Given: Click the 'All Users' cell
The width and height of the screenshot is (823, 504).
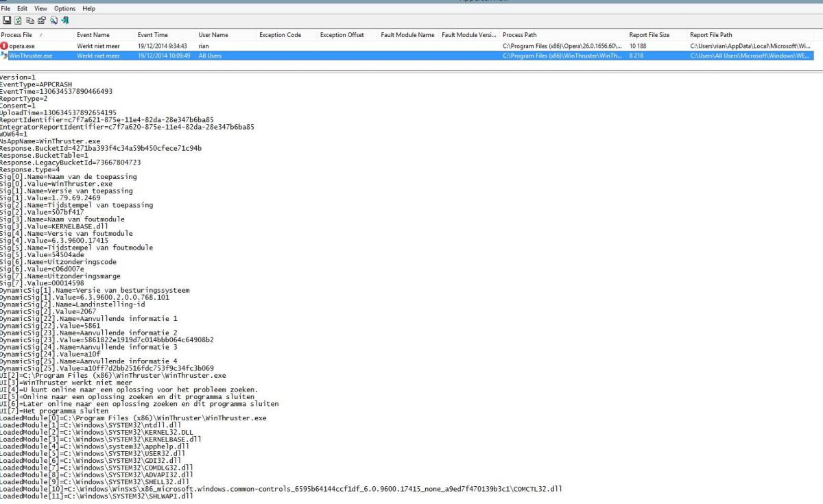Looking at the screenshot, I should [210, 56].
